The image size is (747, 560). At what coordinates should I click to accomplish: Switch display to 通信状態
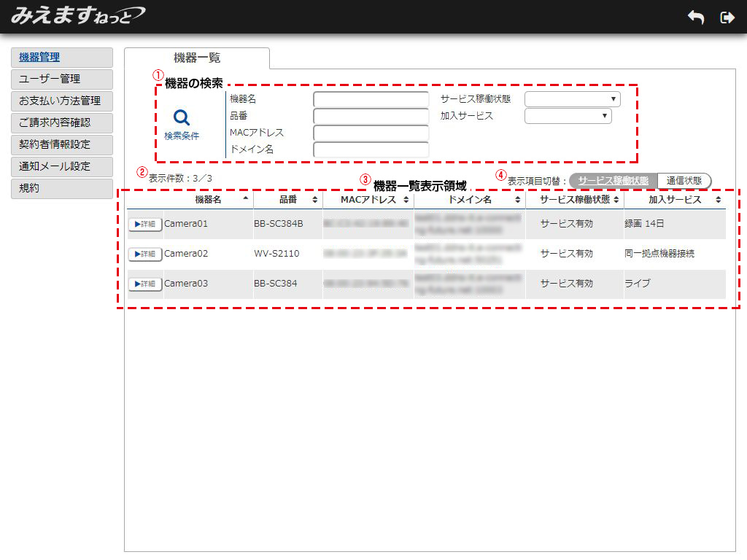tap(684, 180)
